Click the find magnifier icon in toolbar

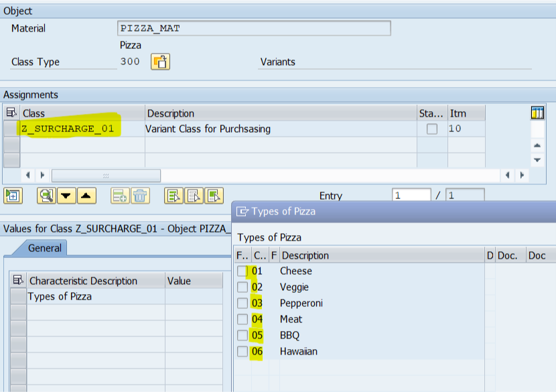tap(46, 196)
